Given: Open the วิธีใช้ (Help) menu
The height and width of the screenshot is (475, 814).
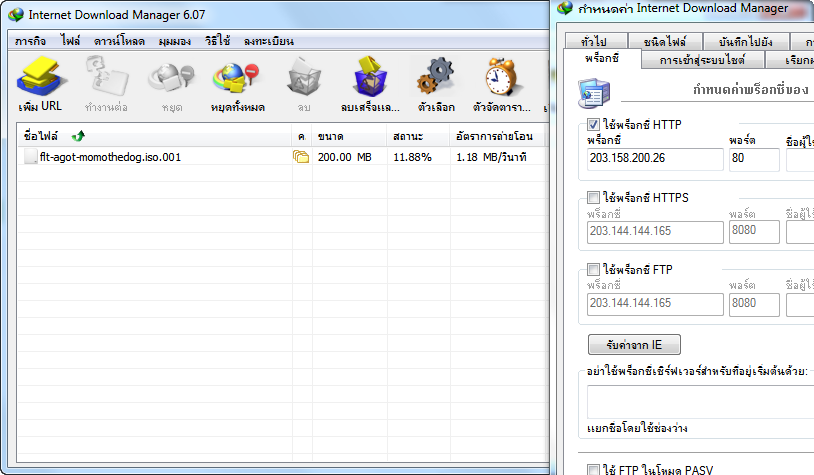Looking at the screenshot, I should [218, 40].
